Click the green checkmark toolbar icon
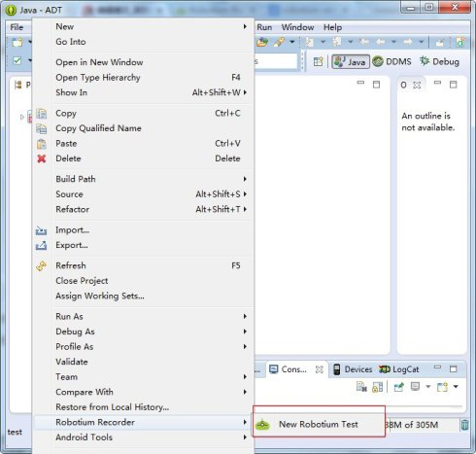The width and height of the screenshot is (476, 454). pyautogui.click(x=17, y=60)
